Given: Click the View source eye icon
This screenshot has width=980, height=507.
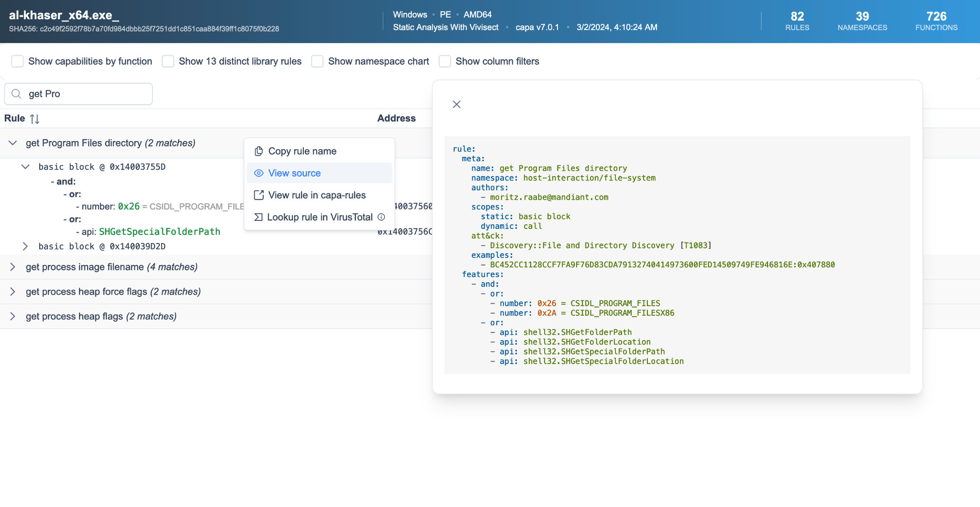Looking at the screenshot, I should (x=259, y=173).
